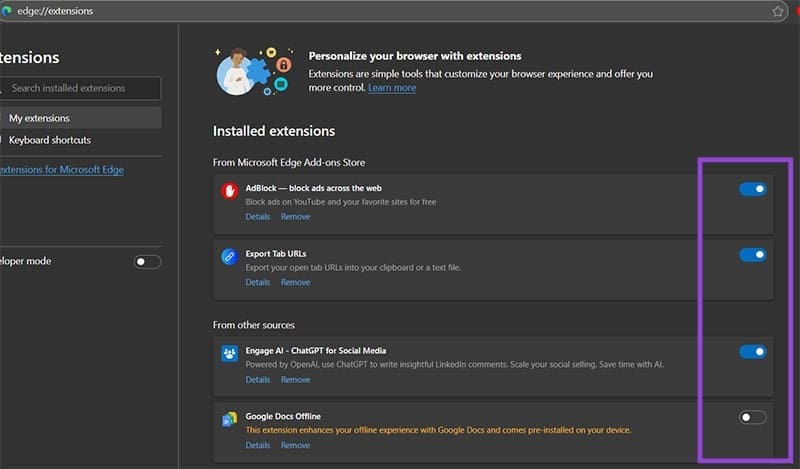The height and width of the screenshot is (469, 800).
Task: Remove the AdBlock extension
Action: 295,216
